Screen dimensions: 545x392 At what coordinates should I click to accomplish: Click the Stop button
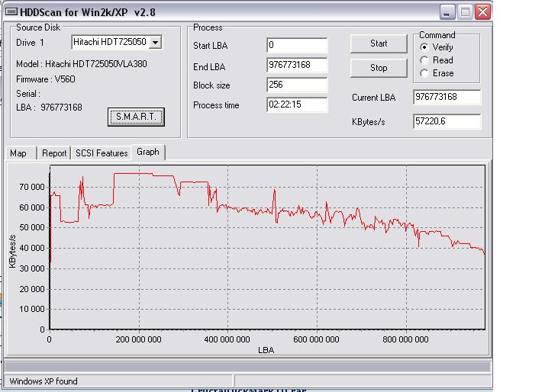[379, 68]
